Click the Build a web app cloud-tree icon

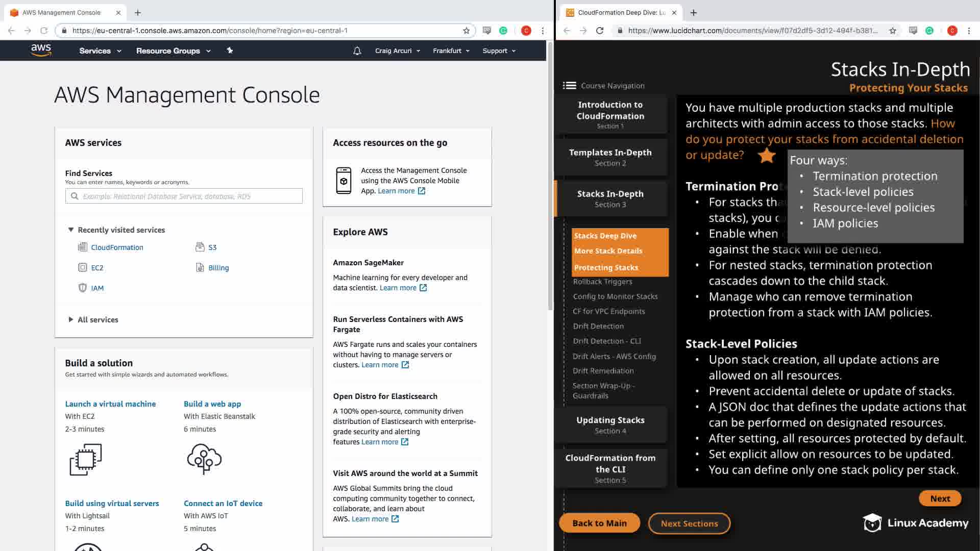coord(204,459)
